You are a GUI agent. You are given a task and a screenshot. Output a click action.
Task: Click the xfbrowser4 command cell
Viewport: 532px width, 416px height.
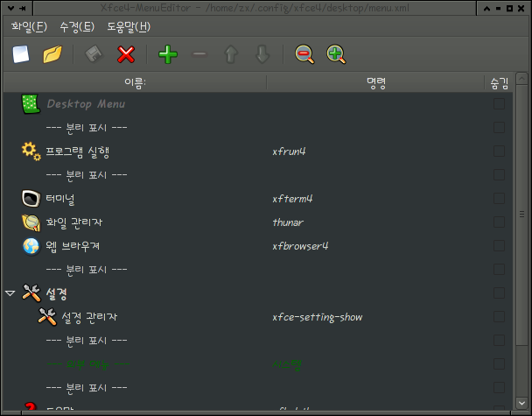point(300,246)
